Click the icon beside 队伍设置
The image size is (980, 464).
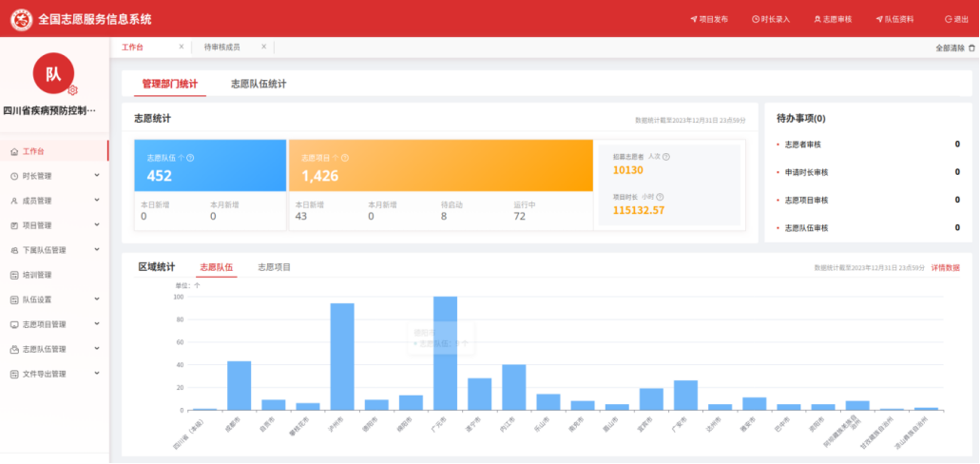14,300
